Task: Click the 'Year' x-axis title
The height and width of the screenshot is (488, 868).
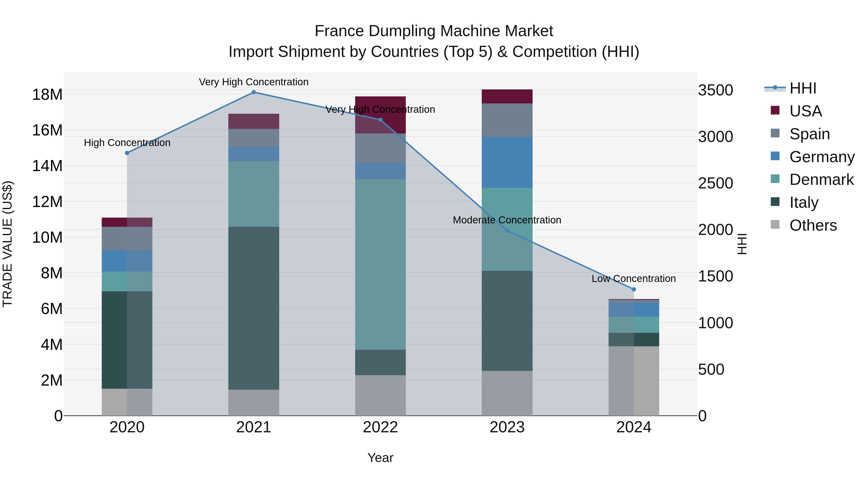Action: [380, 458]
